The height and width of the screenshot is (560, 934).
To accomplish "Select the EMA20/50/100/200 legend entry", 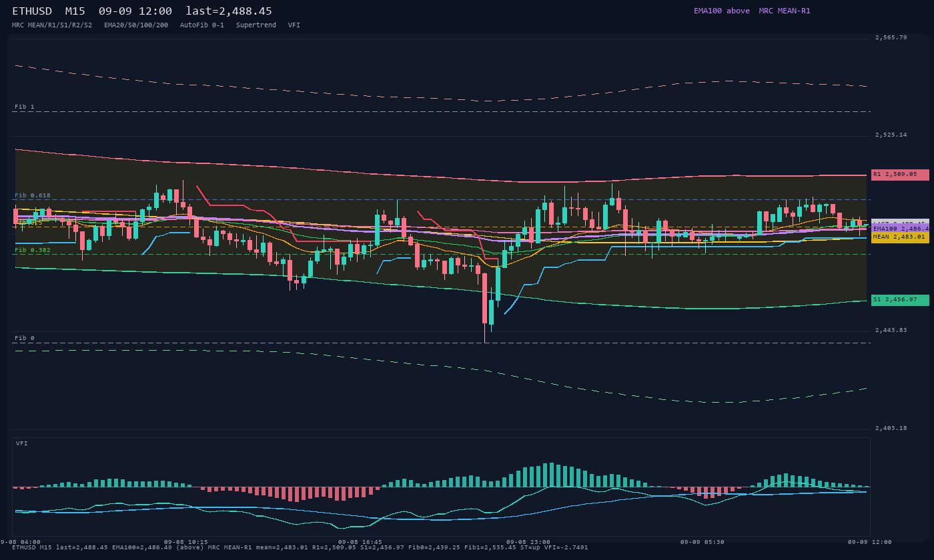I will point(136,25).
